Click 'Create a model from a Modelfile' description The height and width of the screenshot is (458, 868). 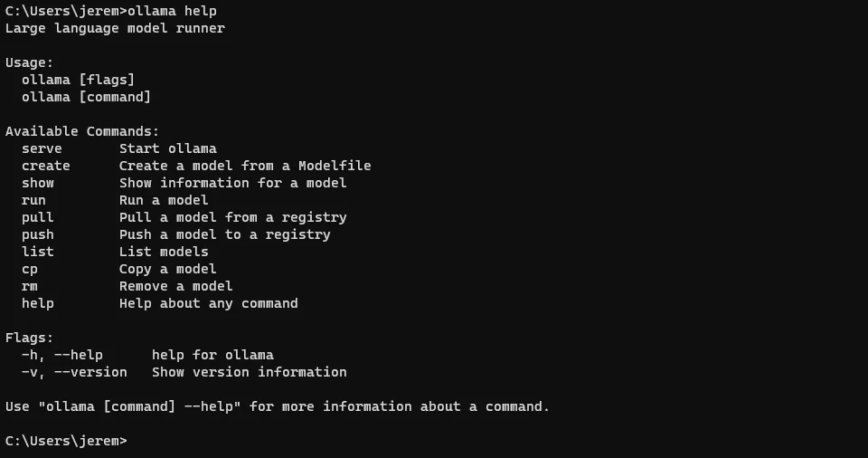(245, 166)
